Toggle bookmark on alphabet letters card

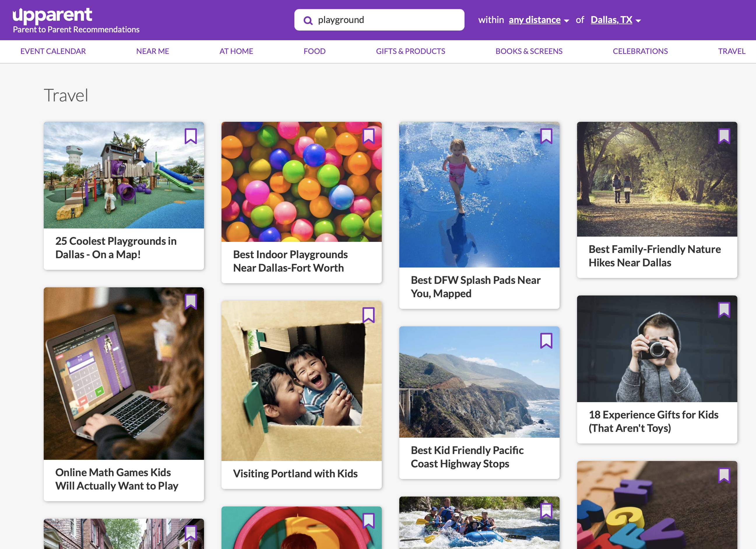pyautogui.click(x=724, y=475)
